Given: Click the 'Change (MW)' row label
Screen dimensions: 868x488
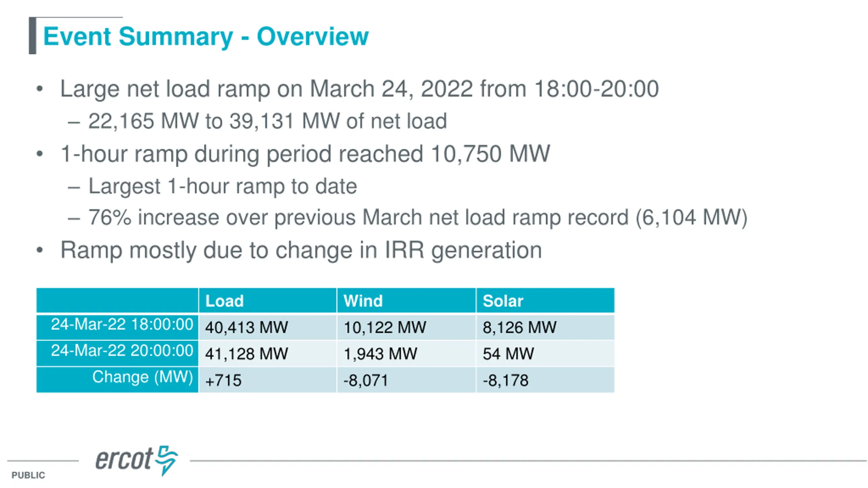Looking at the screenshot, I should [x=117, y=380].
